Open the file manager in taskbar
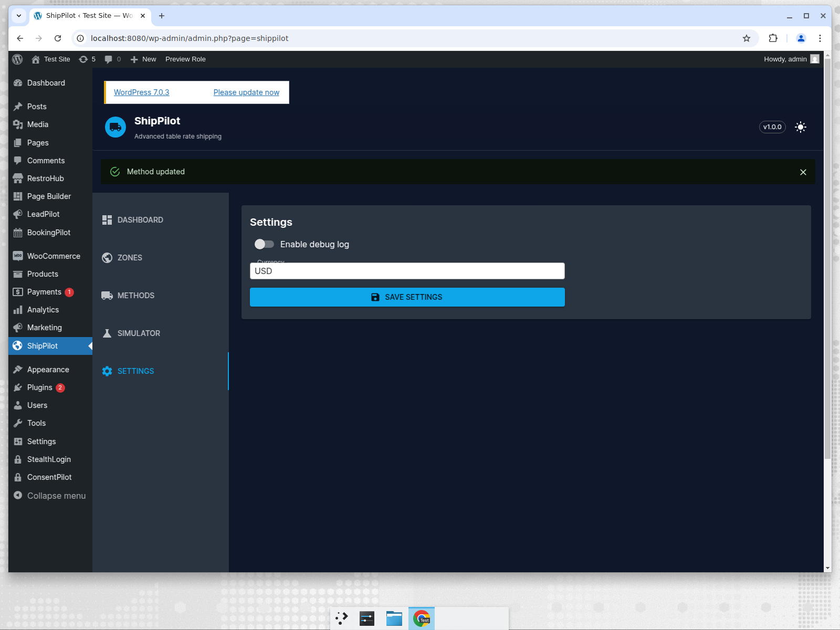840x630 pixels. pos(394,618)
